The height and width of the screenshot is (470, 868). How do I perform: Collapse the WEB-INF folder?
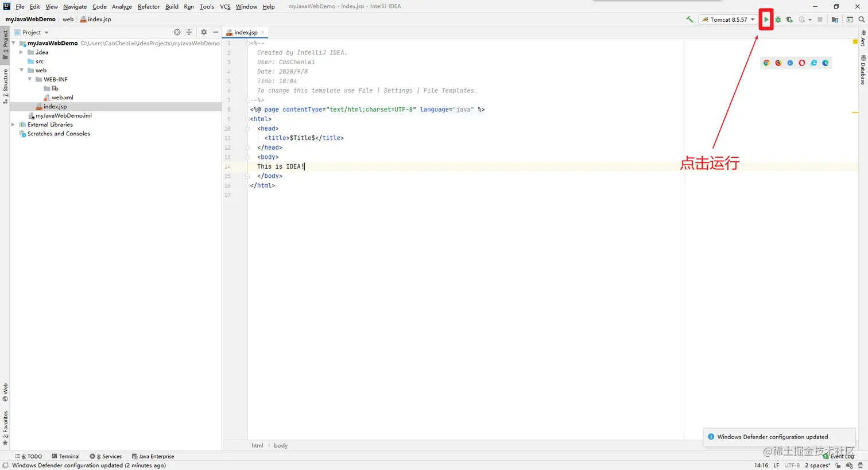tap(30, 79)
